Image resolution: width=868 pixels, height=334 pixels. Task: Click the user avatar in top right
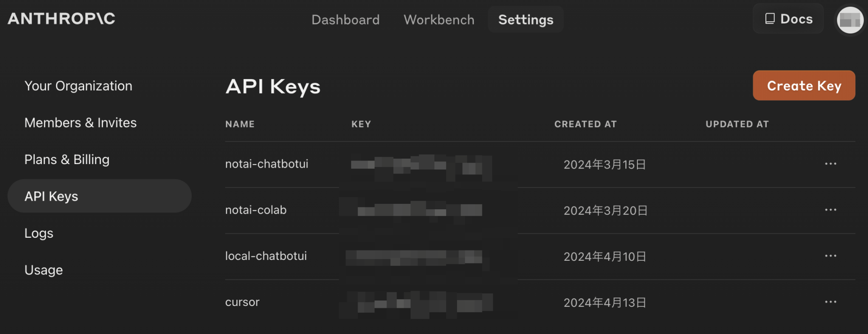tap(850, 20)
